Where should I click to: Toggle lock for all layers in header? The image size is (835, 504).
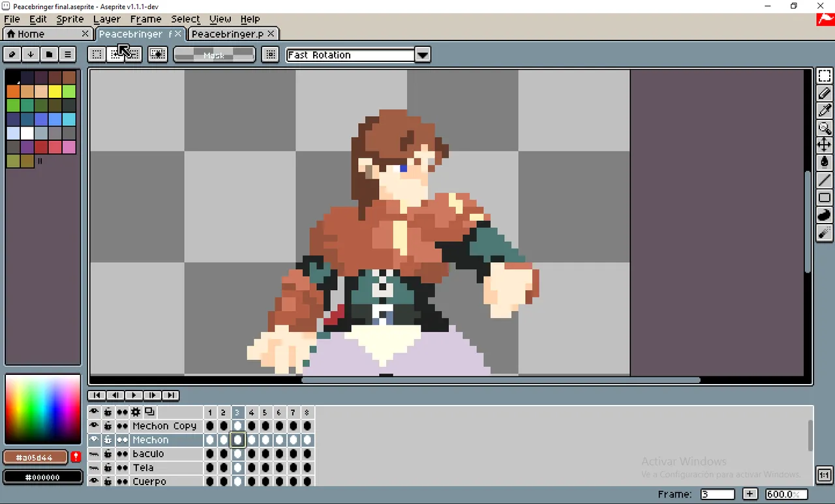[x=108, y=412]
